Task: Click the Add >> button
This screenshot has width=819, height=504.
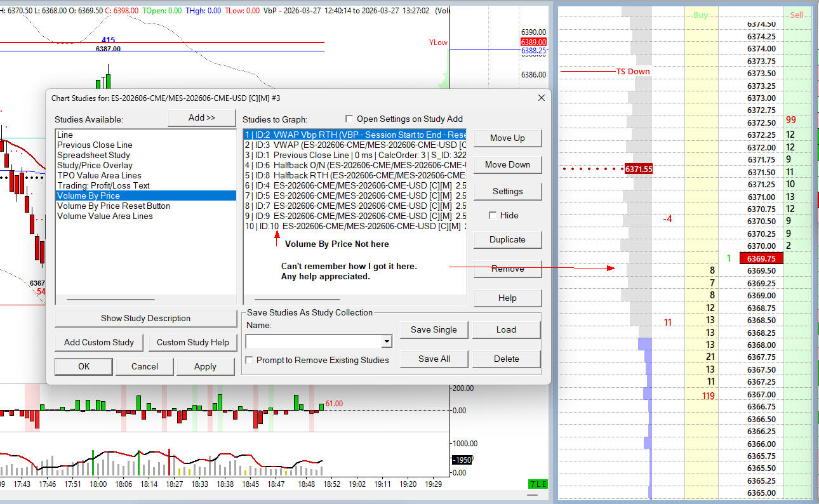Action: point(202,118)
